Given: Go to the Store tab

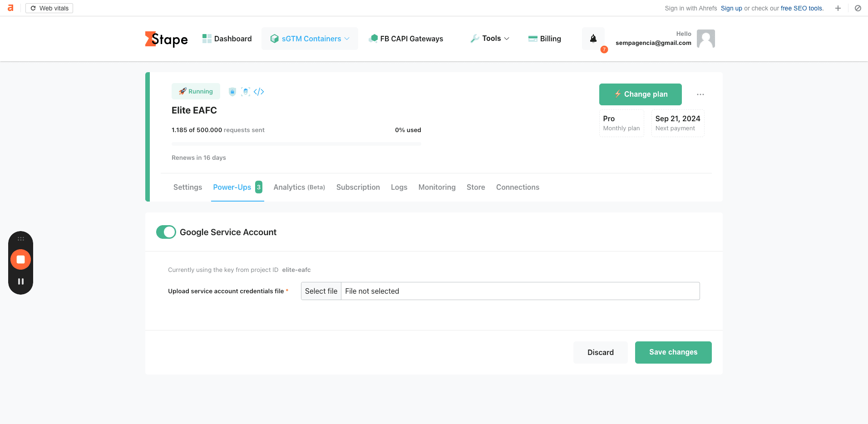Looking at the screenshot, I should pyautogui.click(x=476, y=187).
